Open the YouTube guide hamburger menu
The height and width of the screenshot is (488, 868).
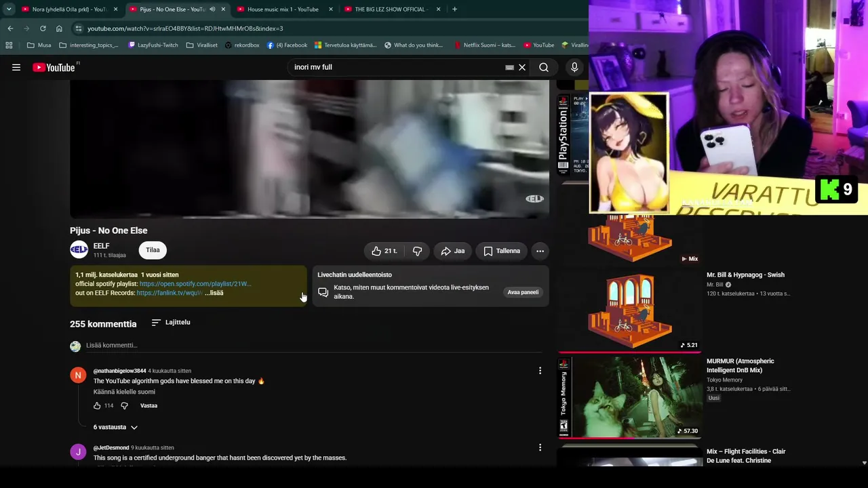pos(16,67)
